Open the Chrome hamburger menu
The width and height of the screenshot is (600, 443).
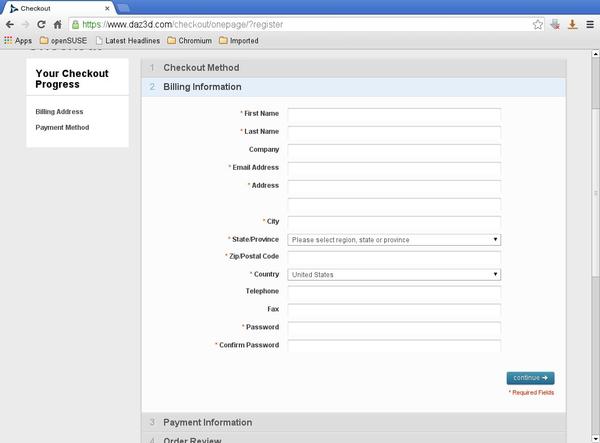tap(589, 24)
